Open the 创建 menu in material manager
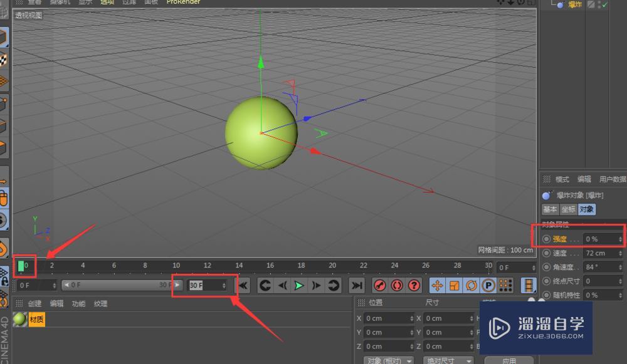 (x=34, y=304)
